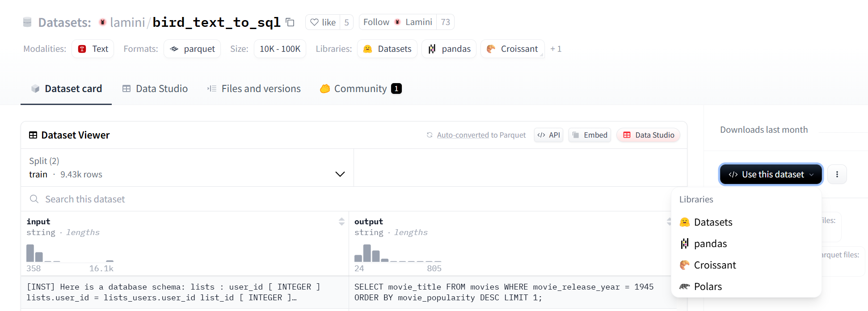Viewport: 868px width, 311px height.
Task: Follow the Lamini organization
Action: 398,22
